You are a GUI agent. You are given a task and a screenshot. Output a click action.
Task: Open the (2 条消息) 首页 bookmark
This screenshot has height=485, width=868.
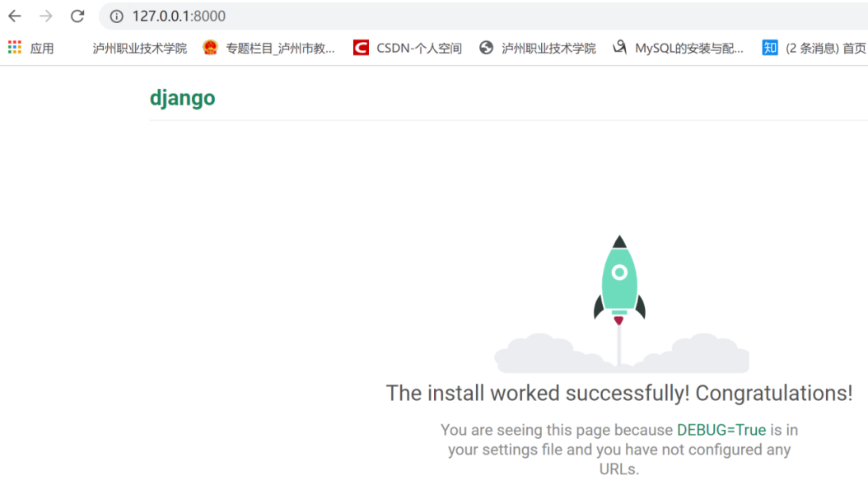(x=824, y=47)
